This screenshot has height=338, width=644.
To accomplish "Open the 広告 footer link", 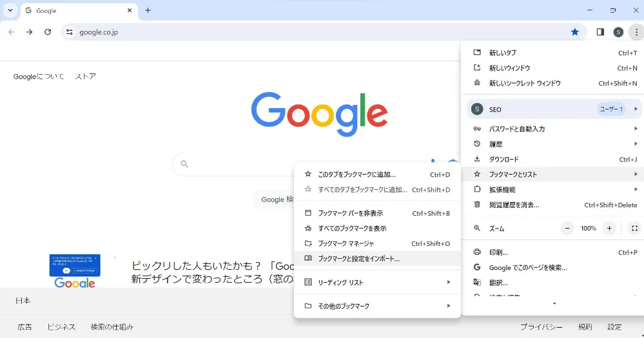I will (24, 327).
